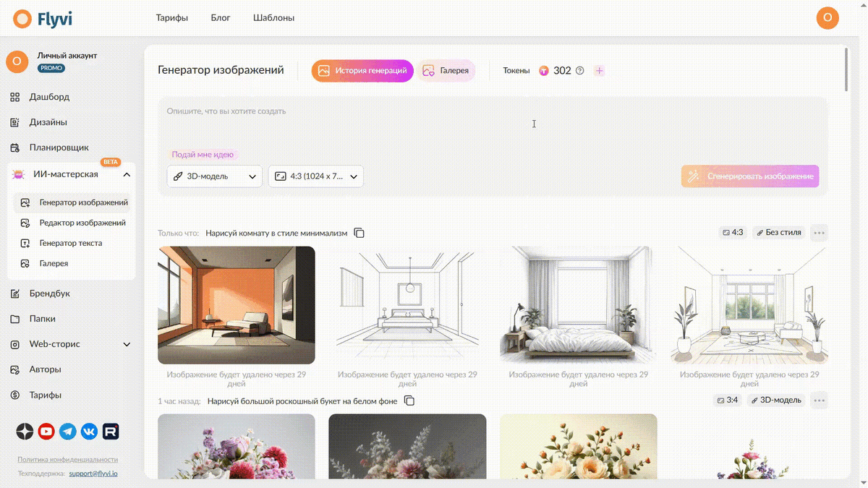
Task: Click the Без стиля tag
Action: 779,233
